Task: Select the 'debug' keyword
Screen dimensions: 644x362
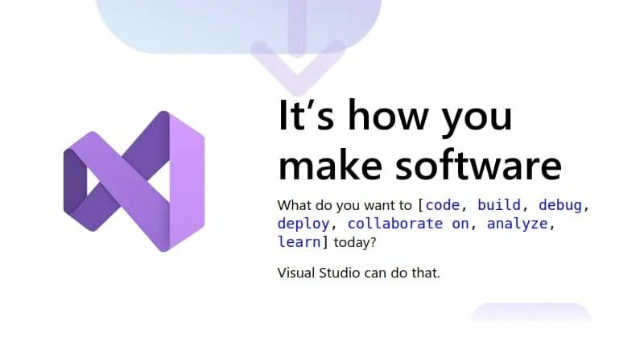Action: coord(560,205)
